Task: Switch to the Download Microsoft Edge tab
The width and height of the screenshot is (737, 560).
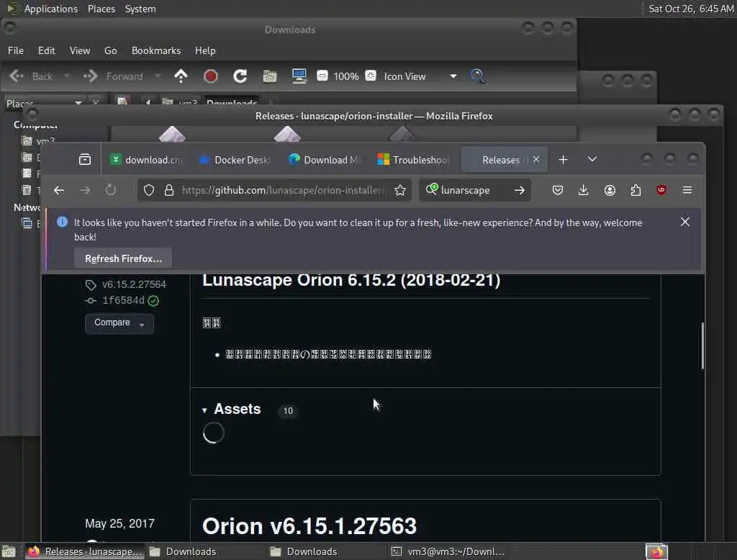Action: (x=325, y=160)
